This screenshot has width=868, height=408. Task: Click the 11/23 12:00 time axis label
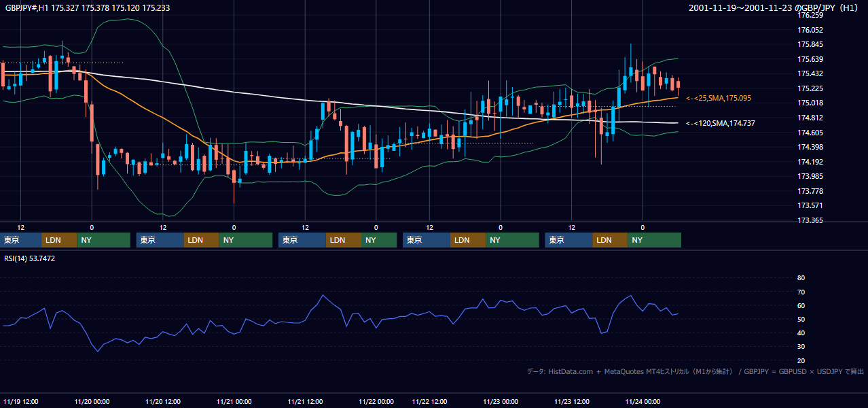pyautogui.click(x=571, y=402)
